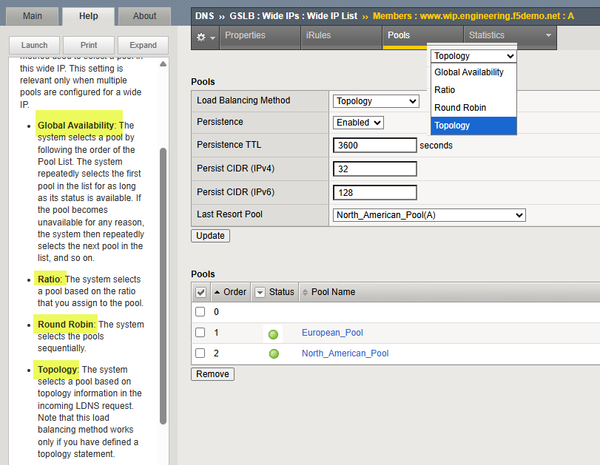Screen dimensions: 600x465
Task: Open the Persistence Enabled dropdown
Action: (358, 122)
